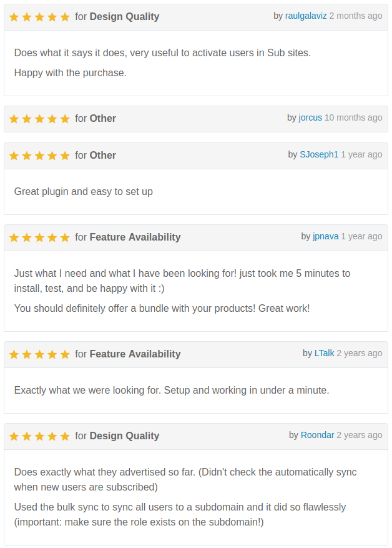
Task: Click first star in raulgalaviz's rating
Action: [x=14, y=17]
